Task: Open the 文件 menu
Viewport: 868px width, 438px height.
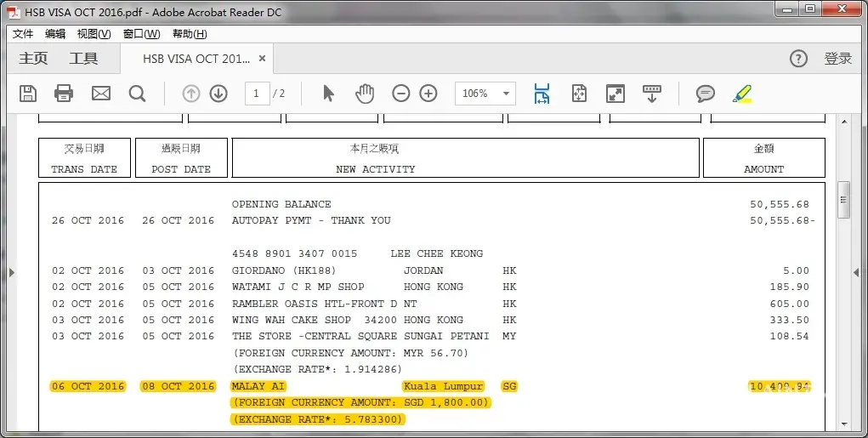Action: click(x=23, y=34)
